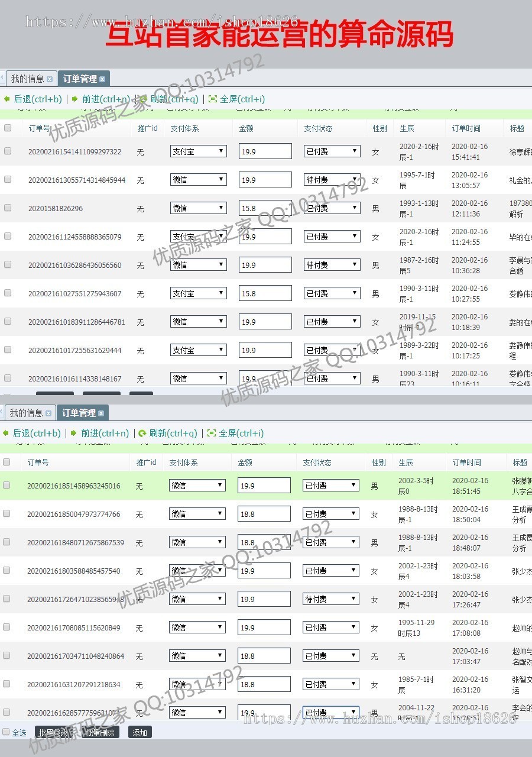
Task: Click amount field of order ending 9297322
Action: [265, 151]
